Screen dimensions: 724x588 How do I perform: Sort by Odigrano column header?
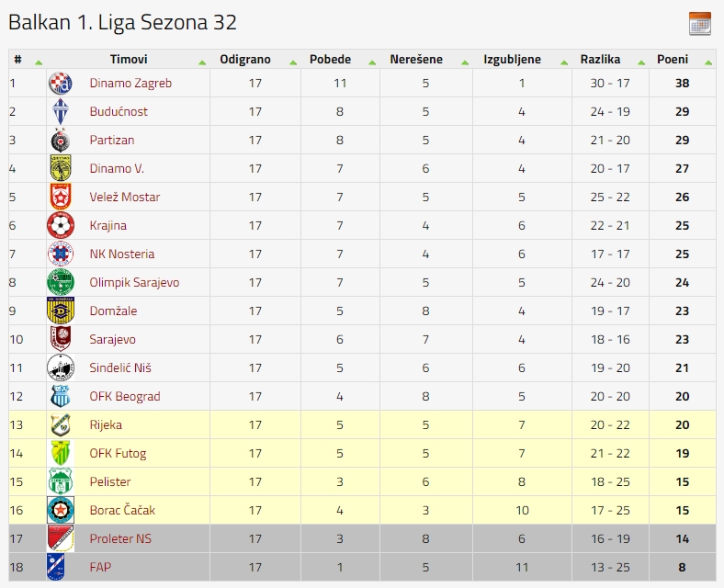[245, 60]
